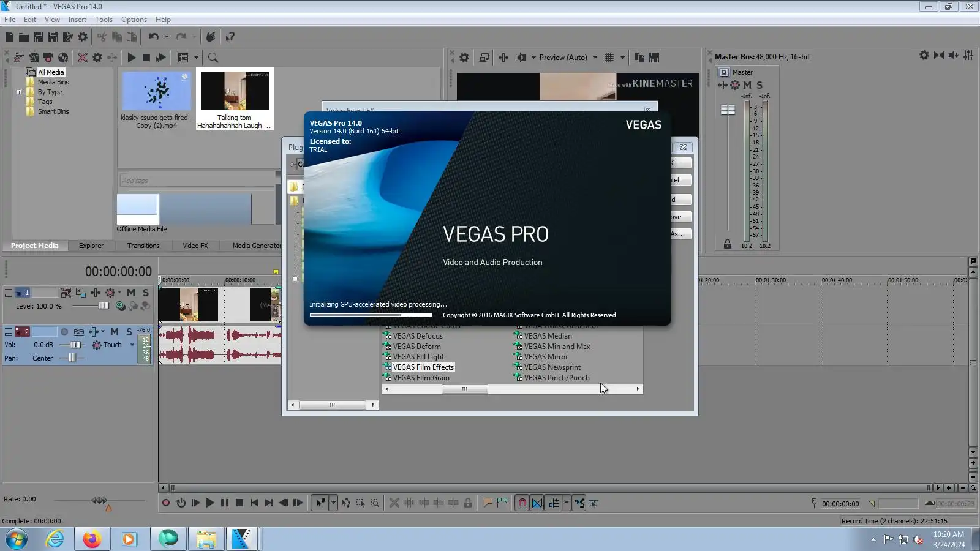Select VEGAS Fill Light plug-in

click(418, 357)
